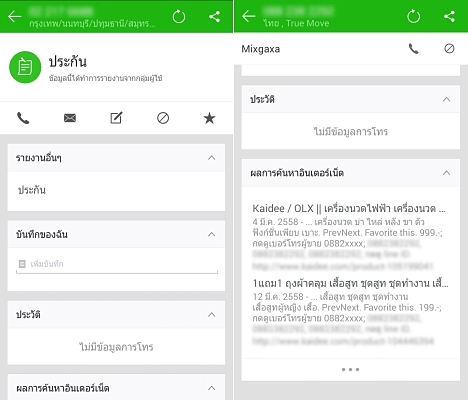Viewport: 468px width, 400px height.
Task: Call the number via phone icon below ประกัน
Action: (x=23, y=118)
